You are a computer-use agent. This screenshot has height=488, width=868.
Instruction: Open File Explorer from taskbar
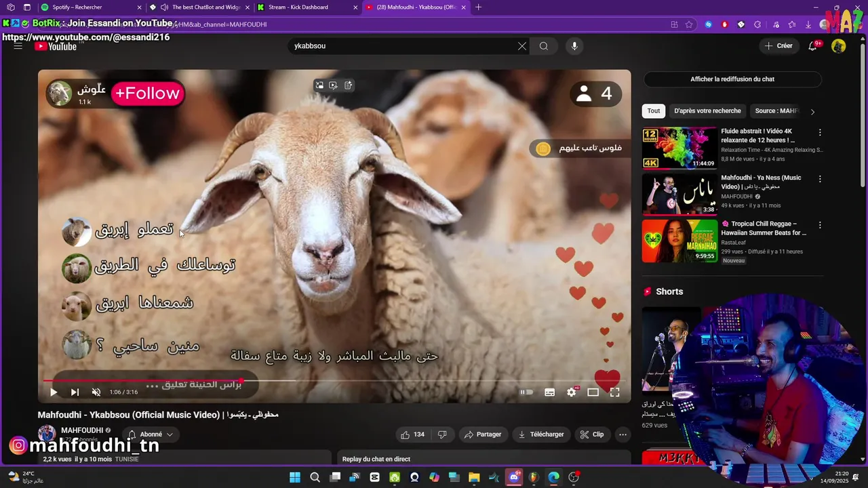coord(474,477)
